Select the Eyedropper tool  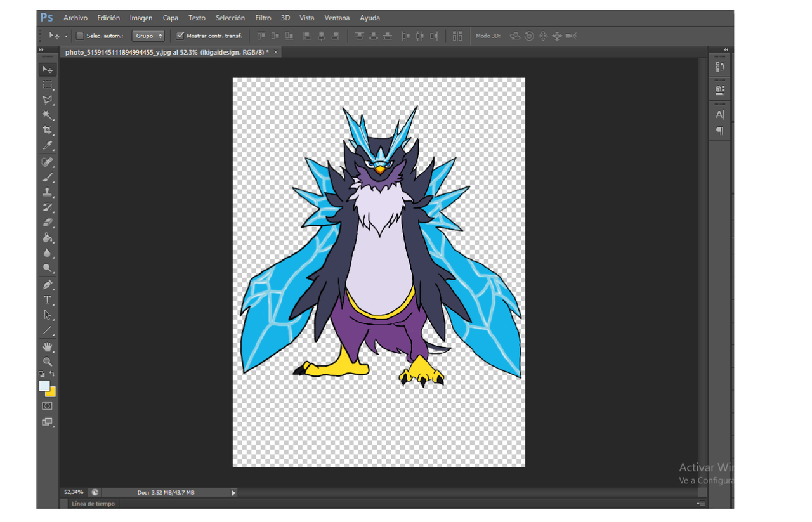click(48, 145)
